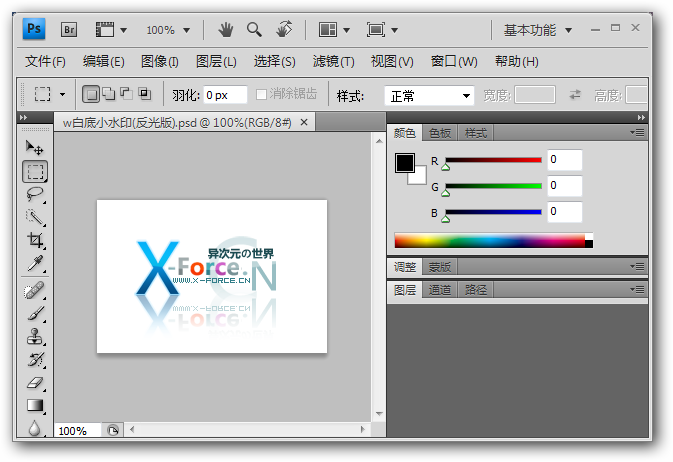Open the 视图(V) menu
The height and width of the screenshot is (462, 673).
pyautogui.click(x=392, y=61)
